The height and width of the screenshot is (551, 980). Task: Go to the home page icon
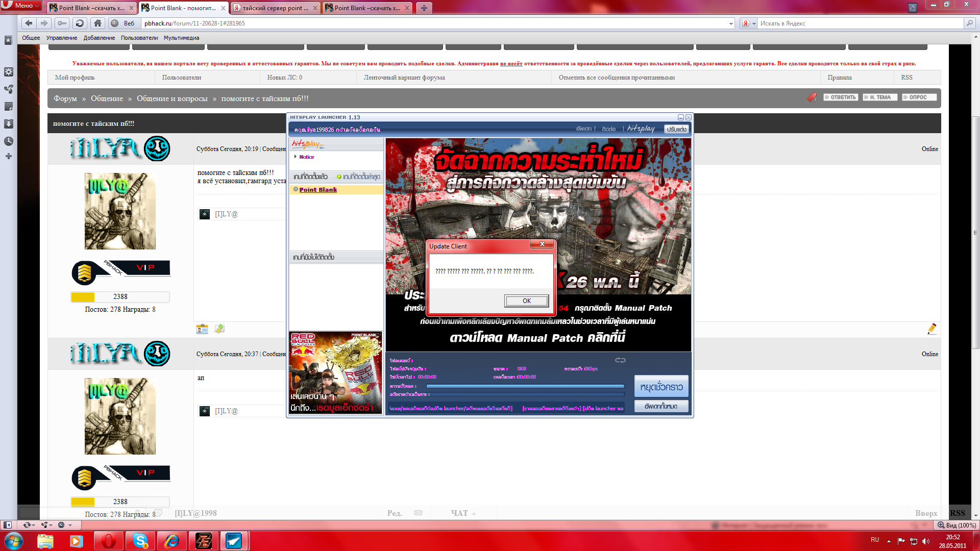click(x=98, y=23)
